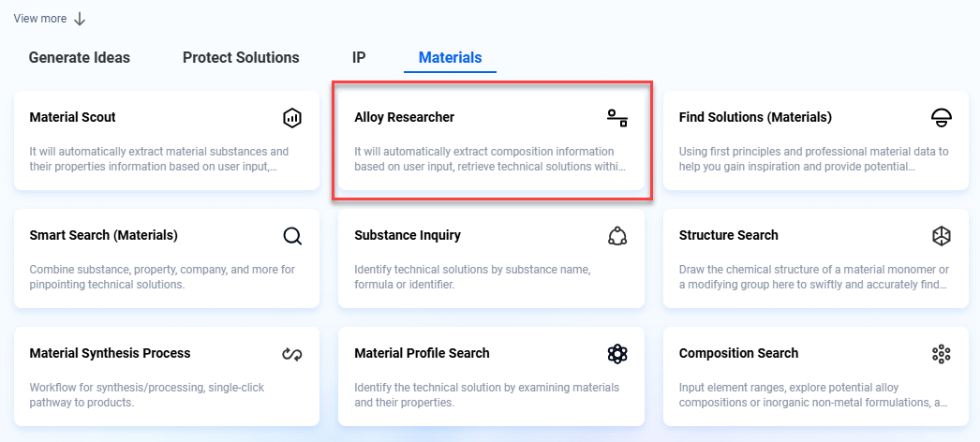
Task: Expand the View more link
Action: (x=39, y=19)
